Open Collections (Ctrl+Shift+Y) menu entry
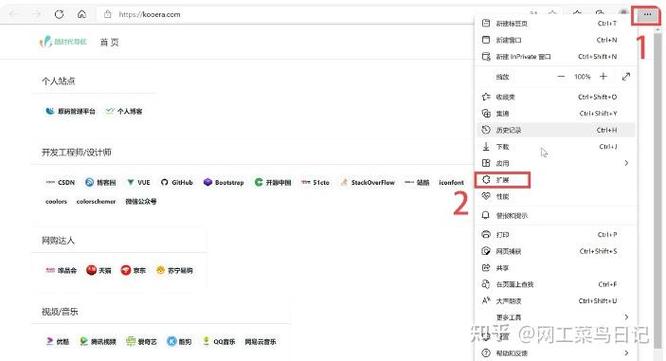The height and width of the screenshot is (361, 666). pos(555,113)
